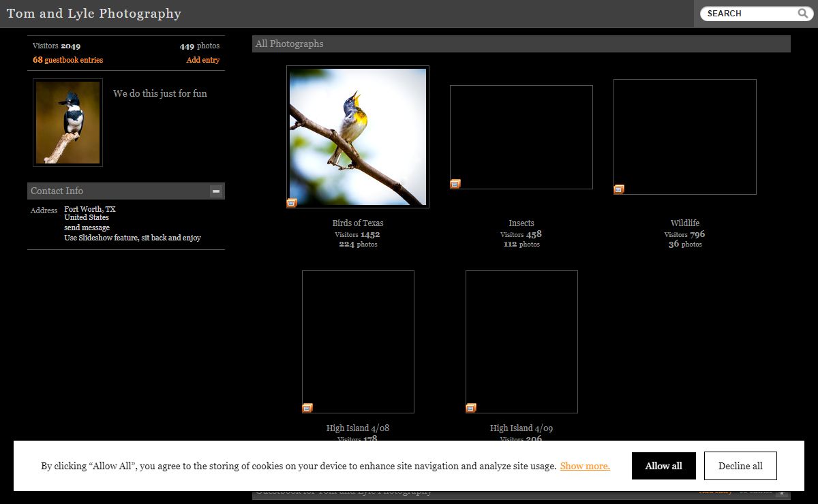The height and width of the screenshot is (504, 818).
Task: Open the Birds of Texas gallery thumbnail
Action: (x=358, y=136)
